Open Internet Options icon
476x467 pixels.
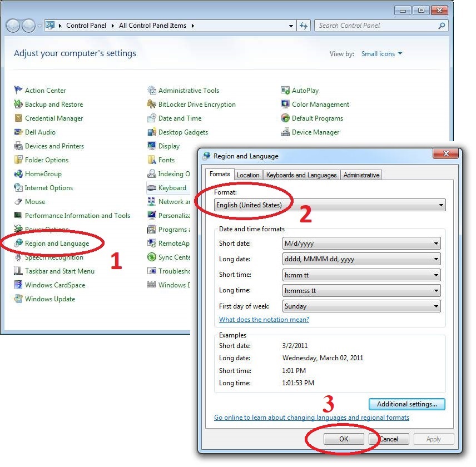click(x=18, y=187)
